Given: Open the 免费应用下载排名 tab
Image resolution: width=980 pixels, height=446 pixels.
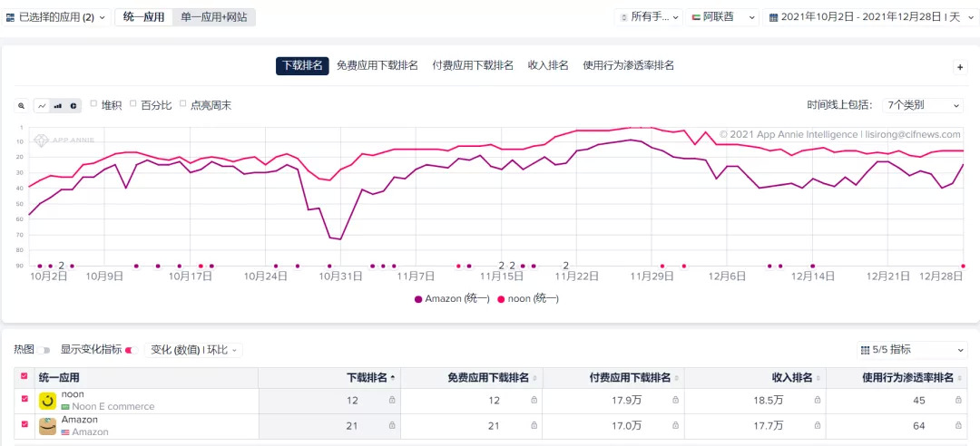Looking at the screenshot, I should [x=377, y=65].
